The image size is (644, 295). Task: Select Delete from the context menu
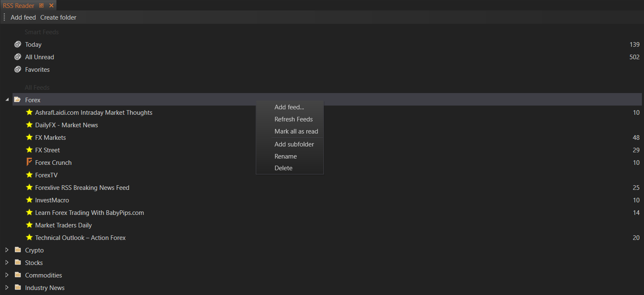[283, 168]
